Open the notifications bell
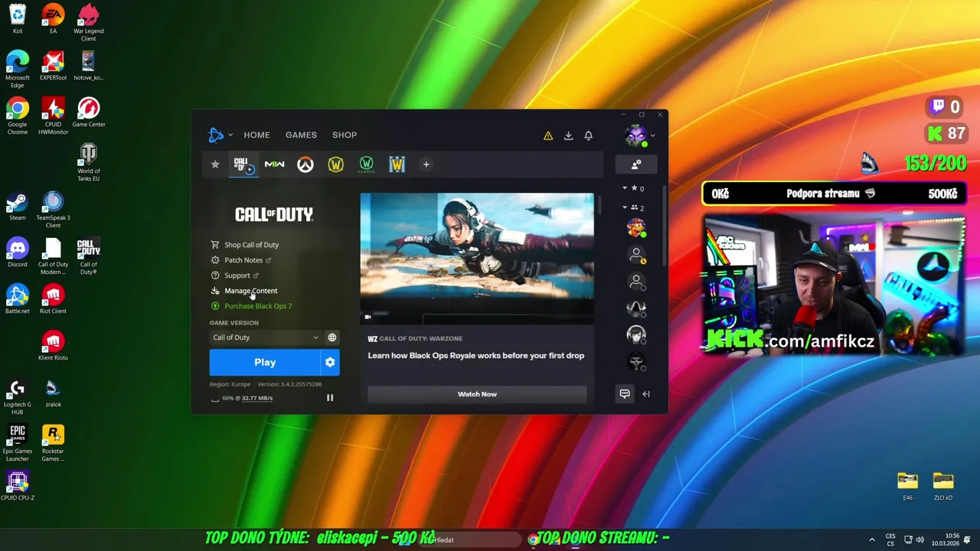Screen dimensions: 980x551 click(x=588, y=135)
